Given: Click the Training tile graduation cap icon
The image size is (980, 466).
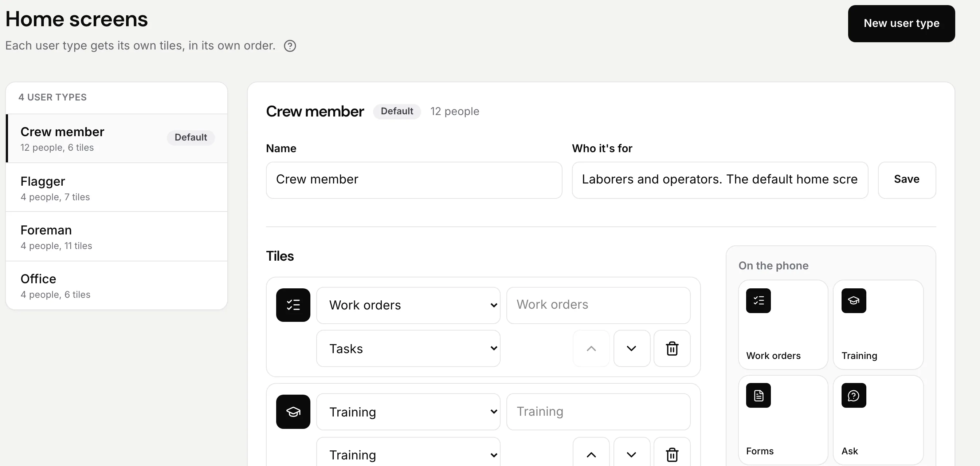Looking at the screenshot, I should point(293,412).
